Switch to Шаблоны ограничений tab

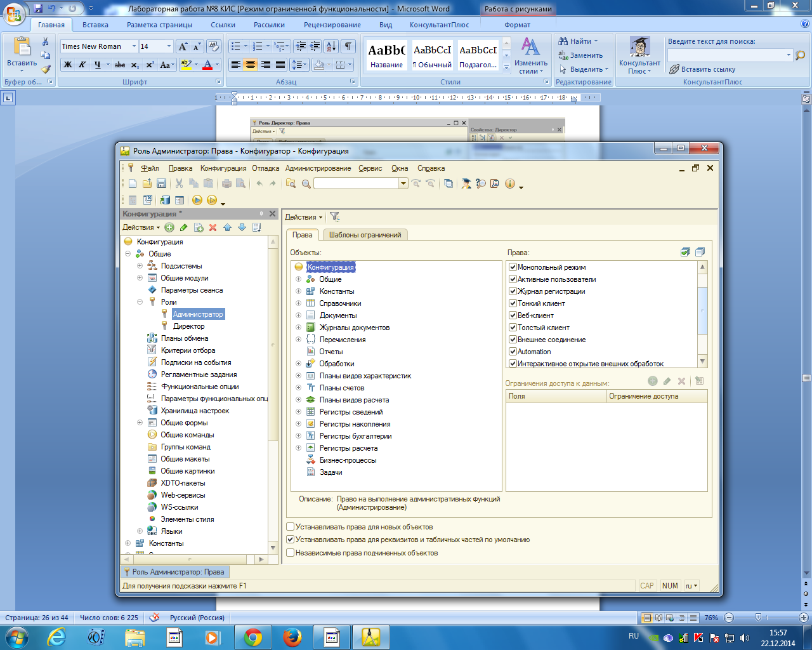click(x=365, y=235)
